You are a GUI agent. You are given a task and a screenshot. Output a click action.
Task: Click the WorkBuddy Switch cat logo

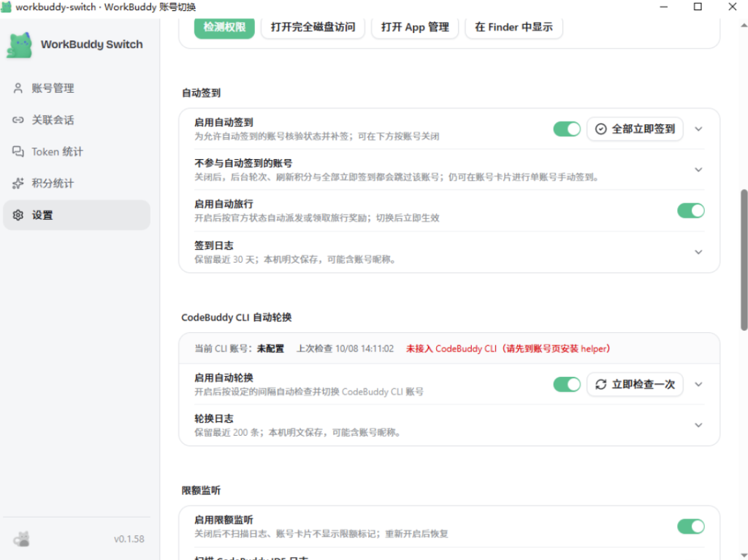point(19,45)
